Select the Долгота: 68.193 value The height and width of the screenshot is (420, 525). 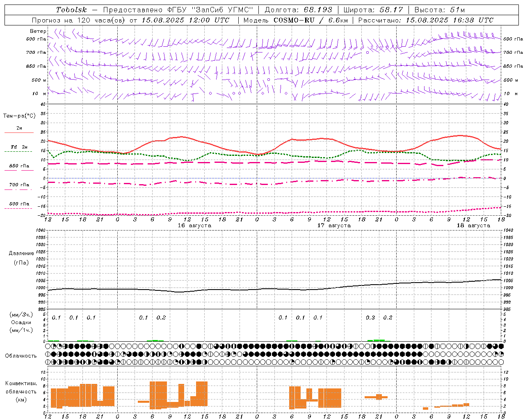(299, 10)
